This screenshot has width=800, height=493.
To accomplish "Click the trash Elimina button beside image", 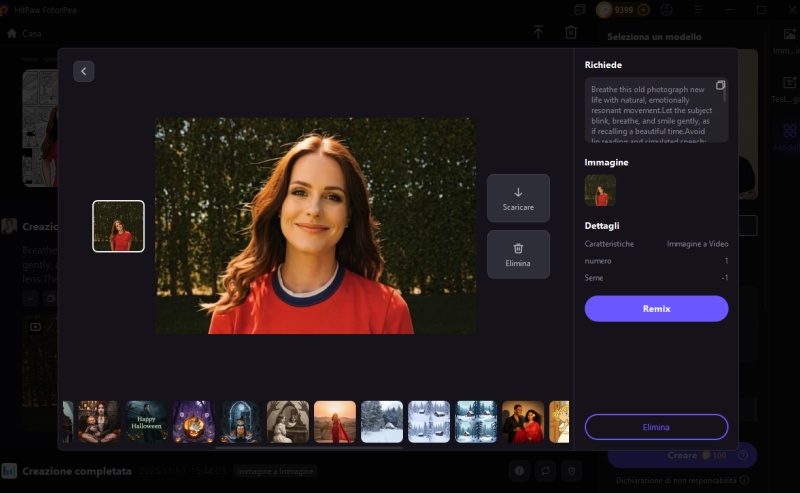I will [518, 254].
